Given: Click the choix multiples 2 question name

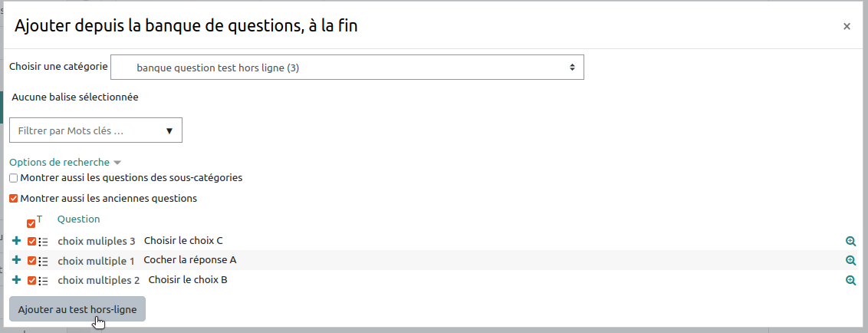Looking at the screenshot, I should [x=99, y=281].
